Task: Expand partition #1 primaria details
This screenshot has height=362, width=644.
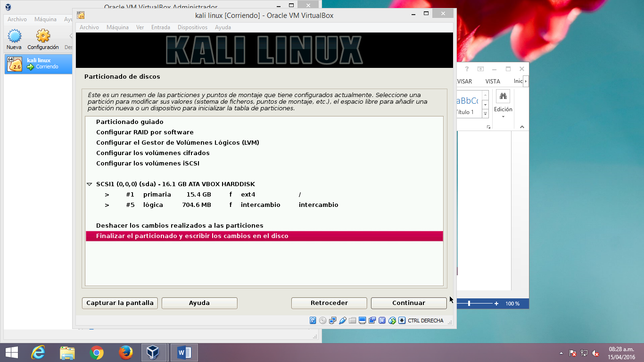Action: coord(107,194)
